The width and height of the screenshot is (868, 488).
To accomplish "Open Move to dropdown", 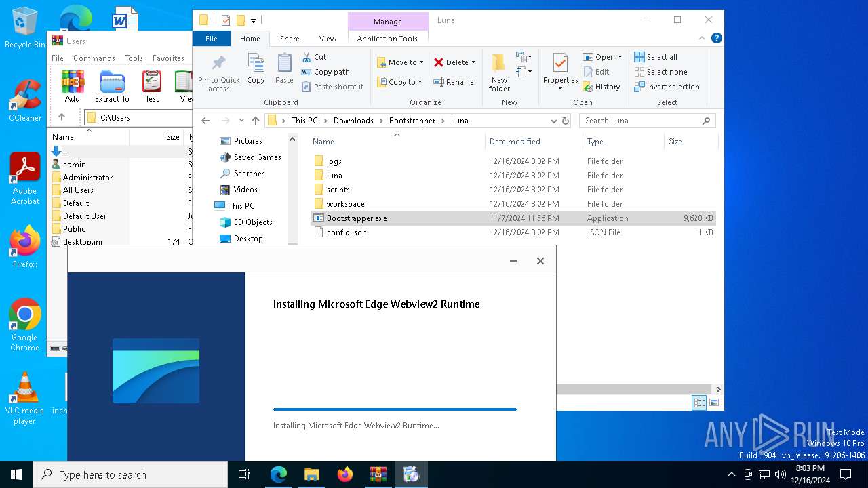I will (400, 62).
